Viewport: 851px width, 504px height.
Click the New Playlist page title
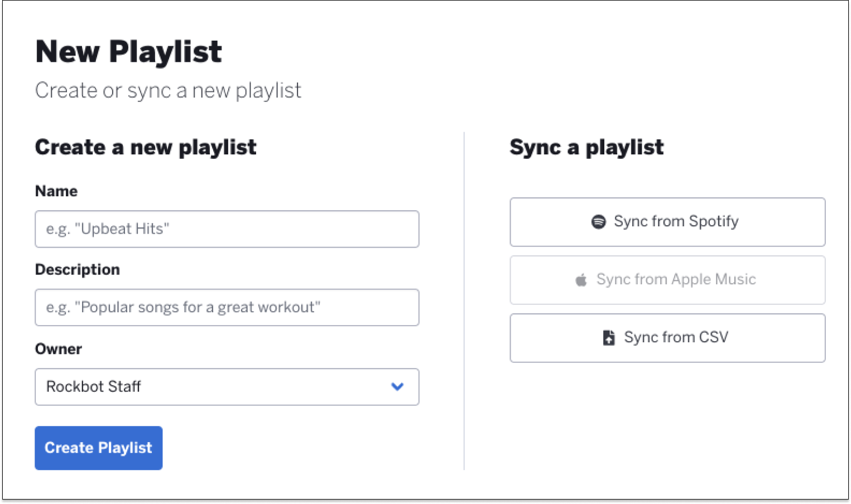click(129, 52)
